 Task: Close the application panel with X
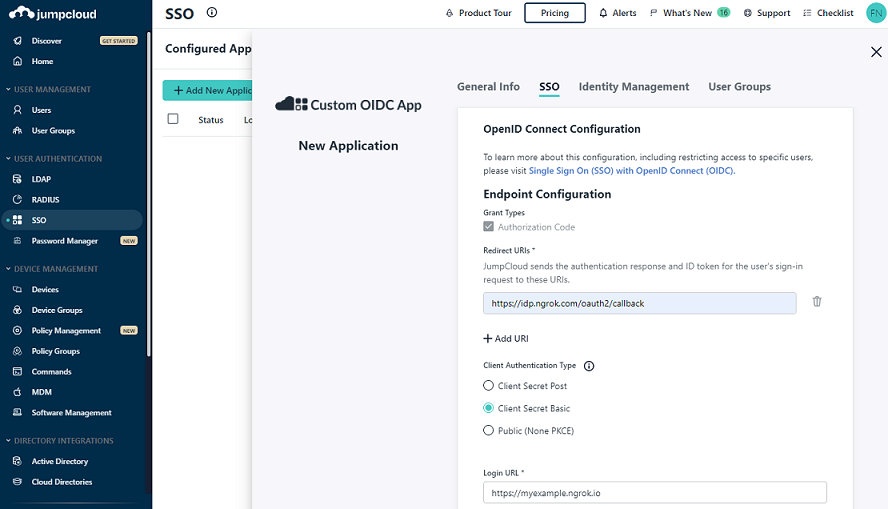pyautogui.click(x=876, y=52)
